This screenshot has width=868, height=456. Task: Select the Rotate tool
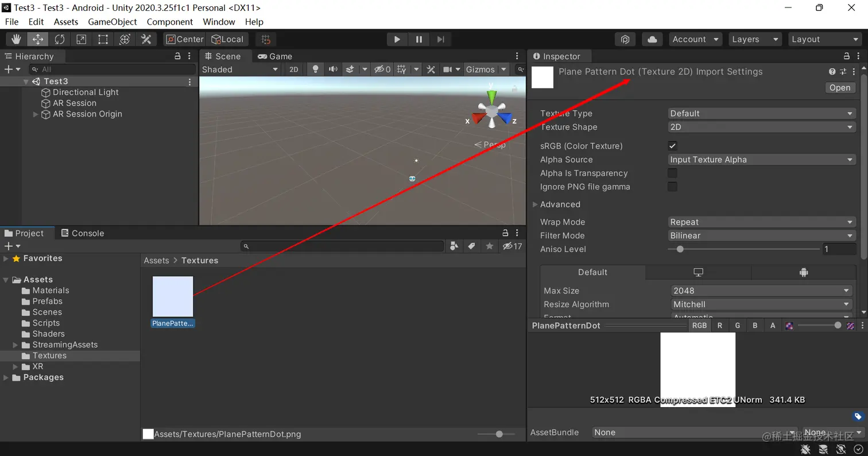click(x=59, y=39)
